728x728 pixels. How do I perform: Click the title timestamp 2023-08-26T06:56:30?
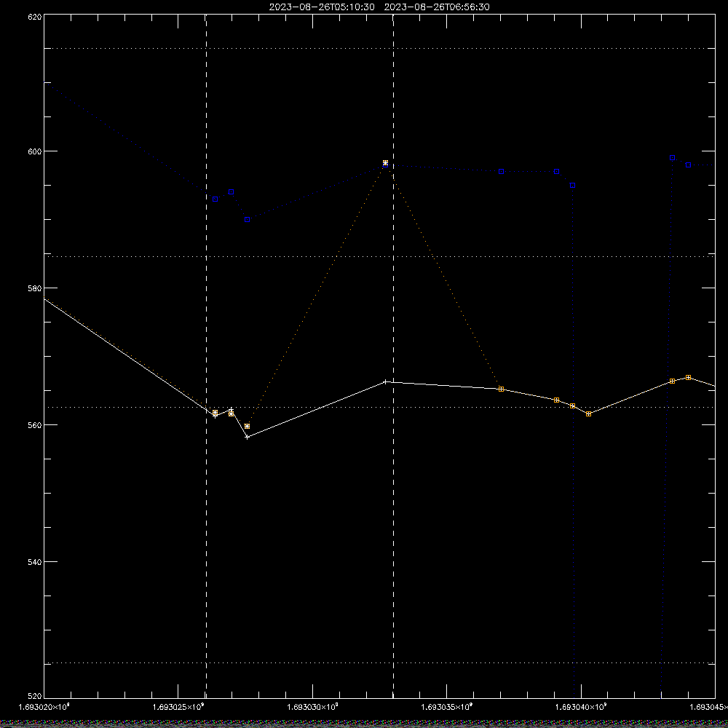click(437, 7)
